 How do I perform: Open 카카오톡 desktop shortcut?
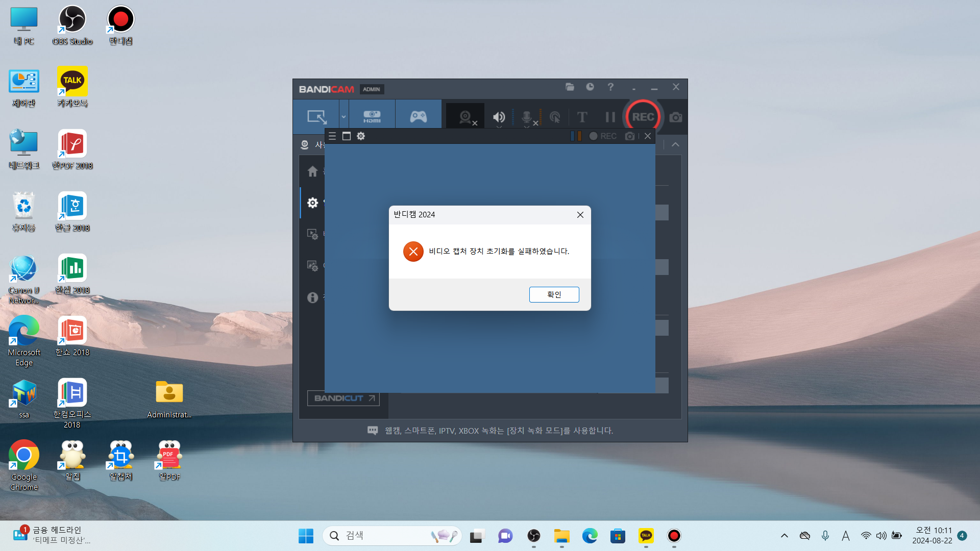[x=72, y=88]
